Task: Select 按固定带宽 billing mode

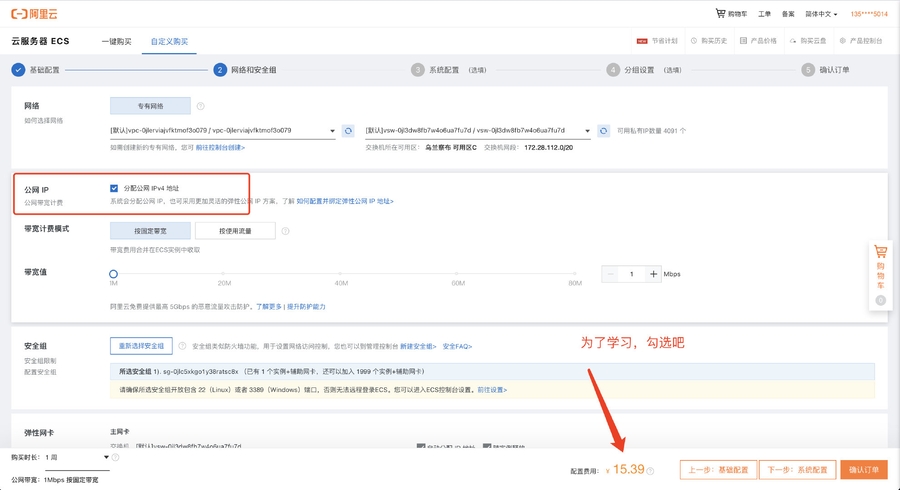Action: coord(150,231)
